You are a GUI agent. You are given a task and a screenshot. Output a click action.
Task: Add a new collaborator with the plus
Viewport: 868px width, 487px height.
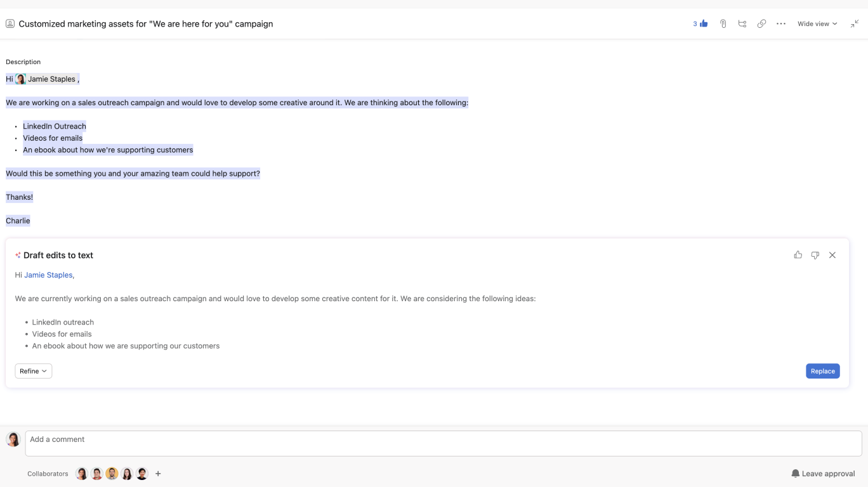coord(158,473)
